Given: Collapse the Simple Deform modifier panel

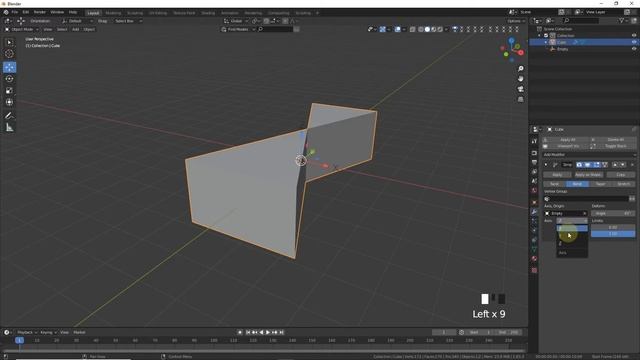Looking at the screenshot, I should pos(546,165).
